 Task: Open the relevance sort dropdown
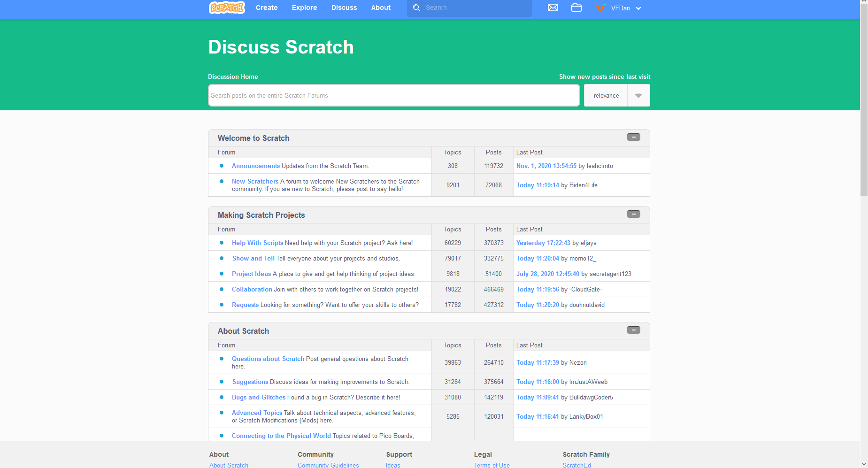(606, 95)
